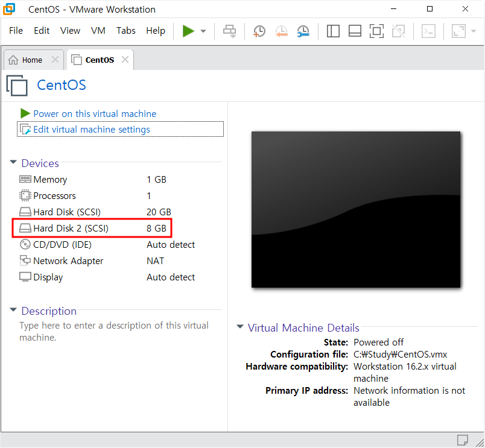
Task: Open the Edit menu
Action: (x=42, y=31)
